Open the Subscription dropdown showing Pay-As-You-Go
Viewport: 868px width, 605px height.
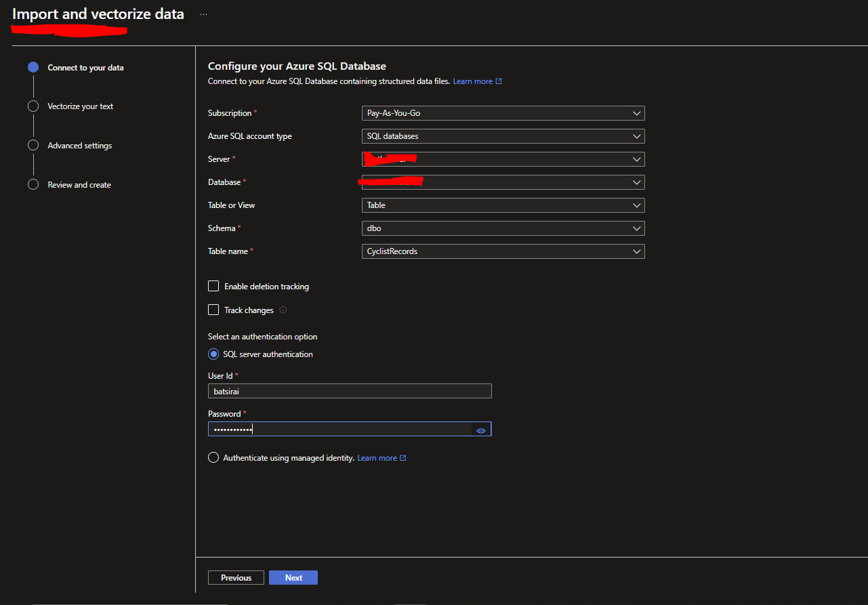point(503,113)
